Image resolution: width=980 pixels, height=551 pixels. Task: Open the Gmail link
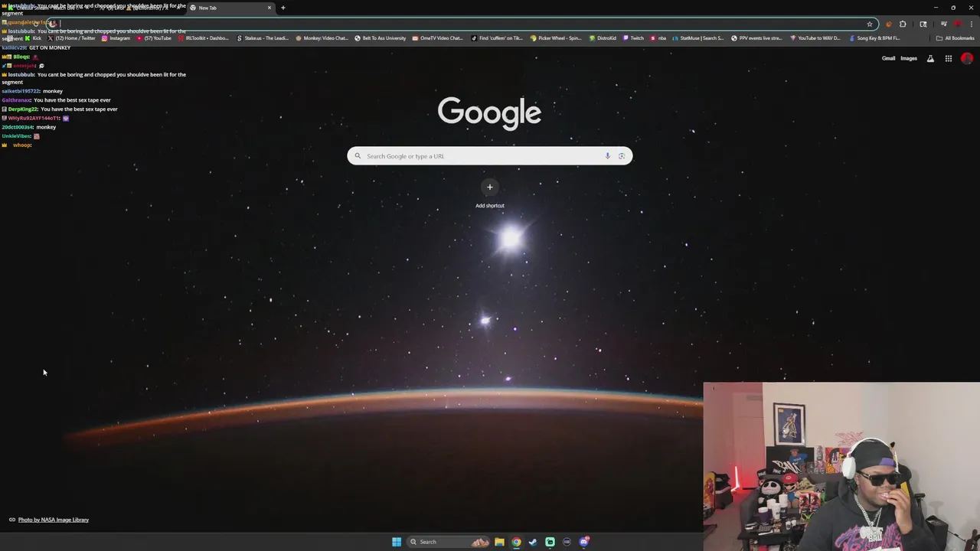coord(888,58)
